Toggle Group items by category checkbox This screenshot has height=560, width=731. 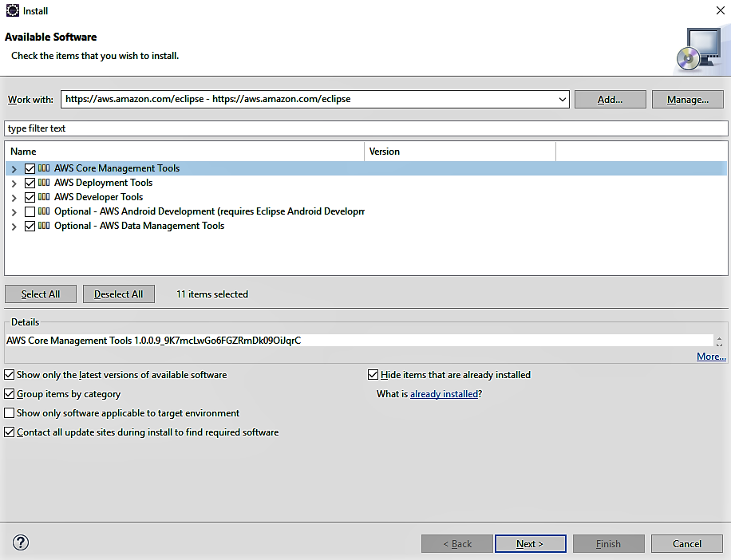pyautogui.click(x=10, y=394)
